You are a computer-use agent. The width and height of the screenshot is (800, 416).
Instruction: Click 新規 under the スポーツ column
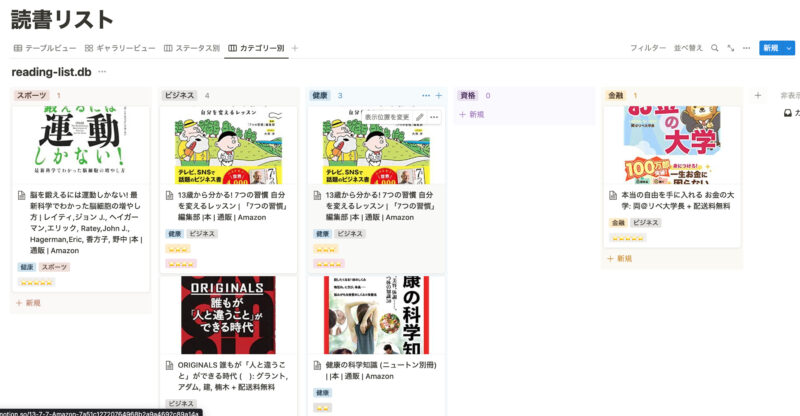pyautogui.click(x=29, y=303)
